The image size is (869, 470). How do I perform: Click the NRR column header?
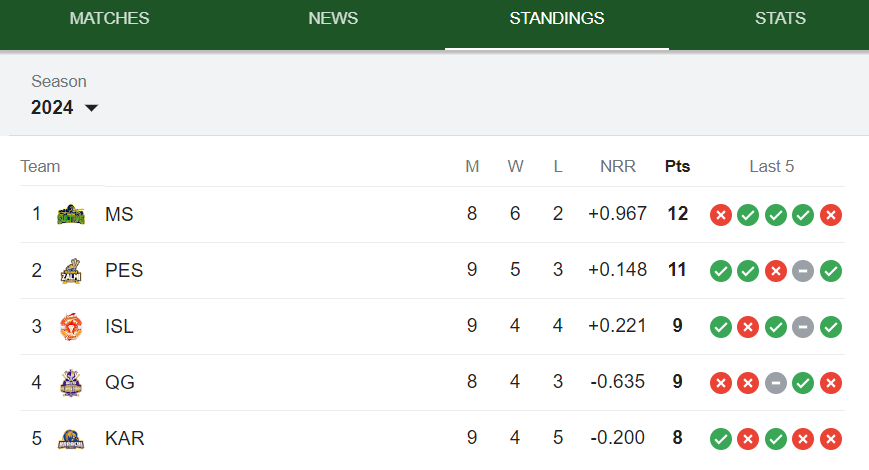[x=617, y=166]
